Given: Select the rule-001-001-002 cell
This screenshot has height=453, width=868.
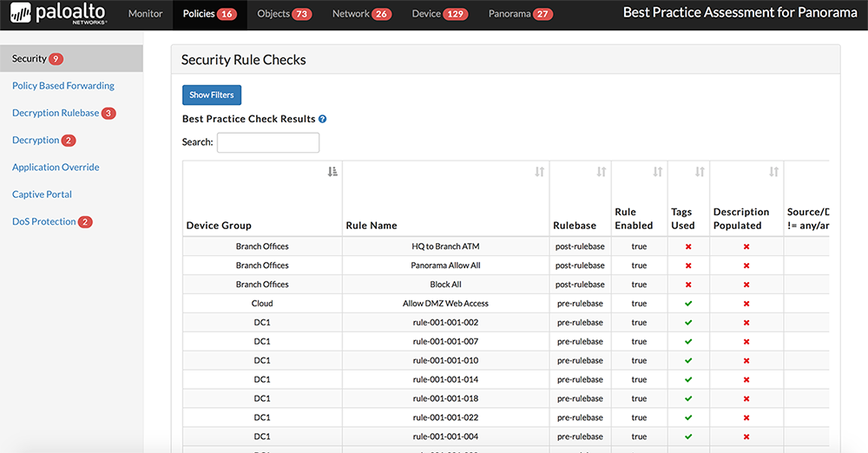Looking at the screenshot, I should (x=445, y=322).
